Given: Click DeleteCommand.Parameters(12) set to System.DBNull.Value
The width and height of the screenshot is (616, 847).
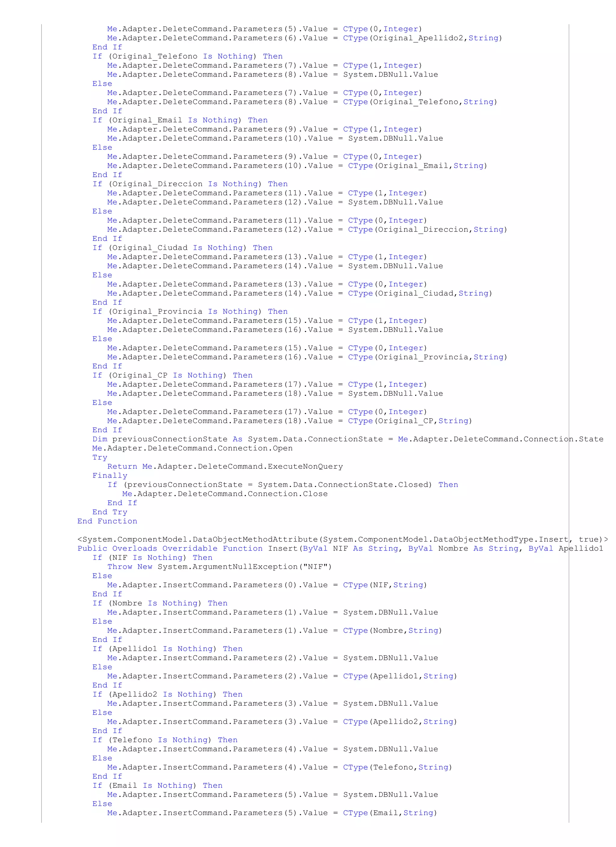Looking at the screenshot, I should click(275, 202).
